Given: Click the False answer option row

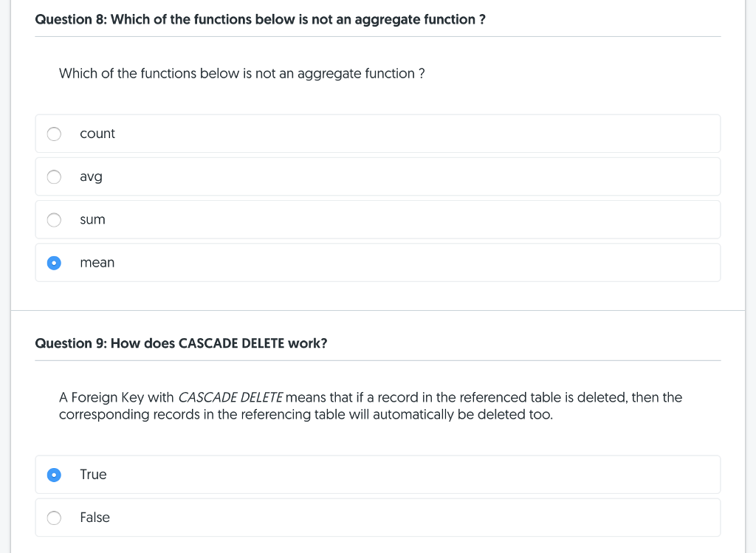Looking at the screenshot, I should [378, 518].
